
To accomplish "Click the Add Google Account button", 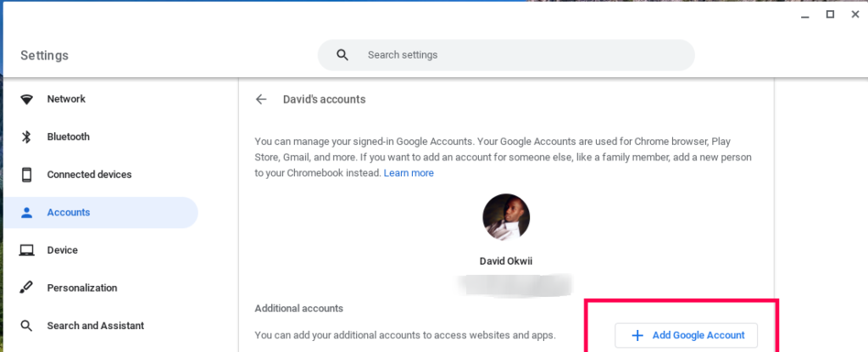I will pos(686,335).
